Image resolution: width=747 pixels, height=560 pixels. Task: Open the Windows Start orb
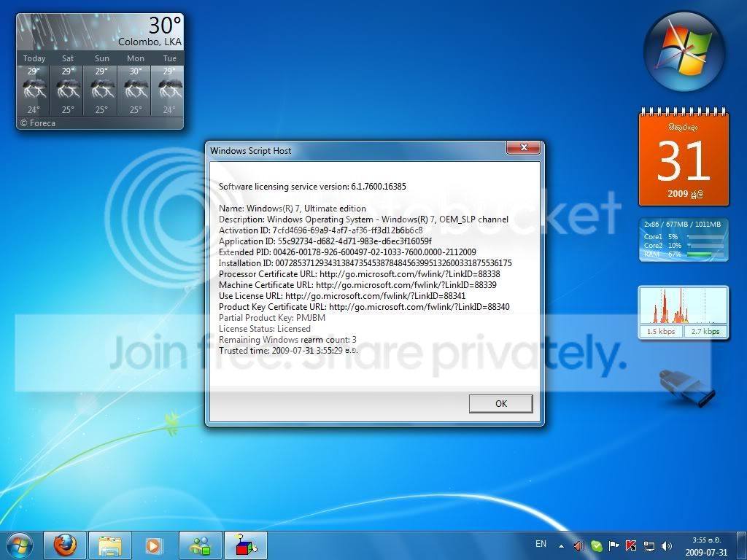[x=19, y=545]
